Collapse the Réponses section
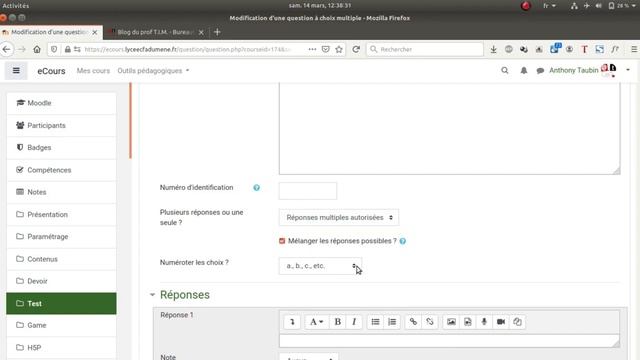This screenshot has height=360, width=640. pos(152,295)
